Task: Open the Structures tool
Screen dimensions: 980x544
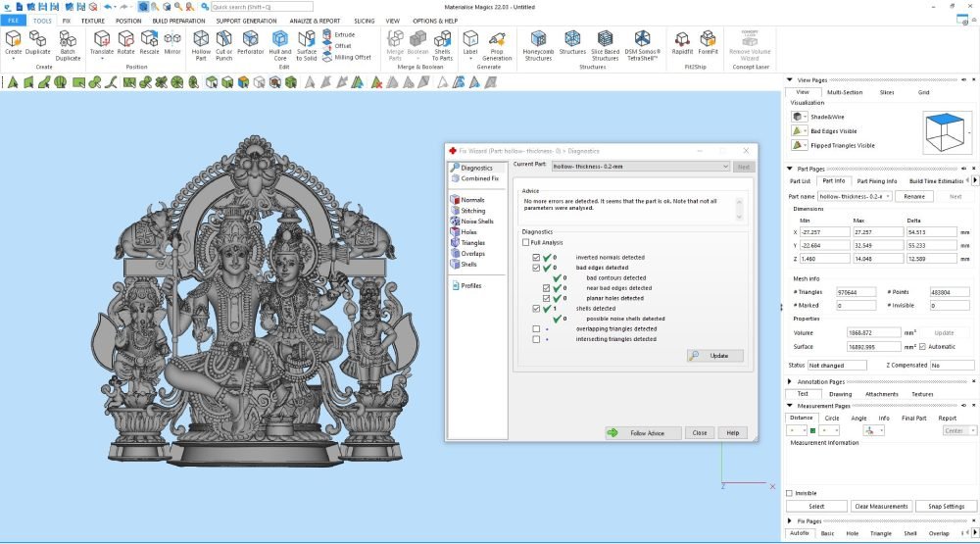Action: (572, 42)
